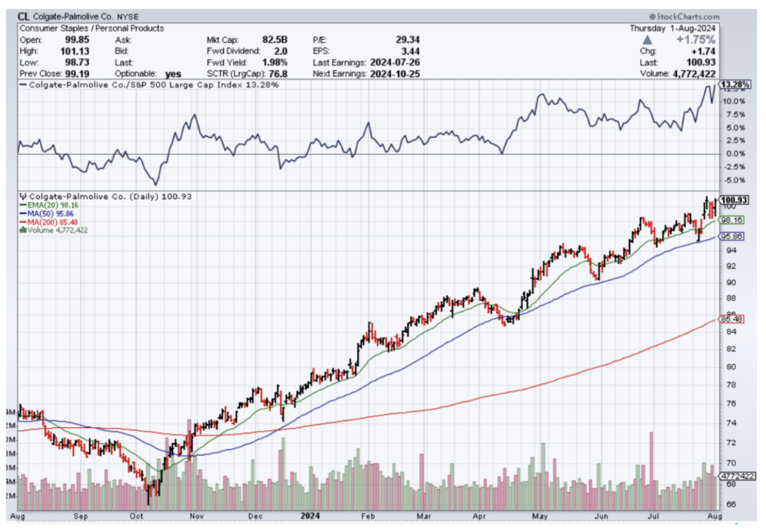Select the red MA(200) legend line swatch

23,222
